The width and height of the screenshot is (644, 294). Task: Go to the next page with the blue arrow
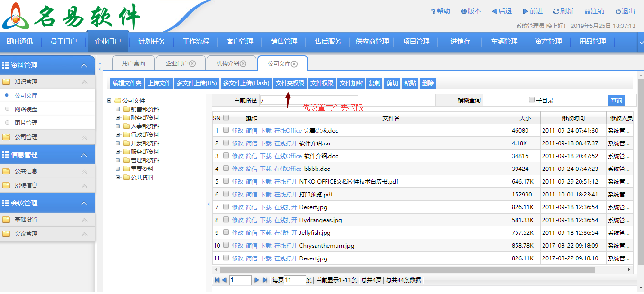[256, 279]
